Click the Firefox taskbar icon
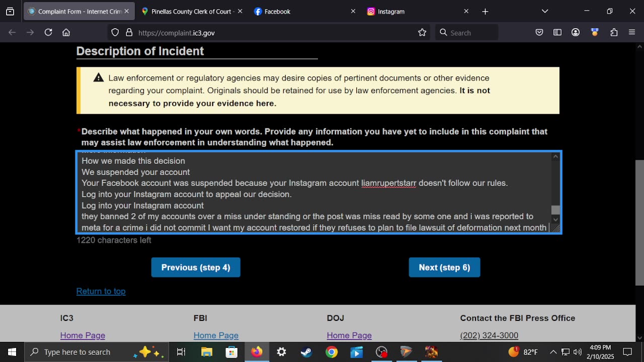 (257, 352)
